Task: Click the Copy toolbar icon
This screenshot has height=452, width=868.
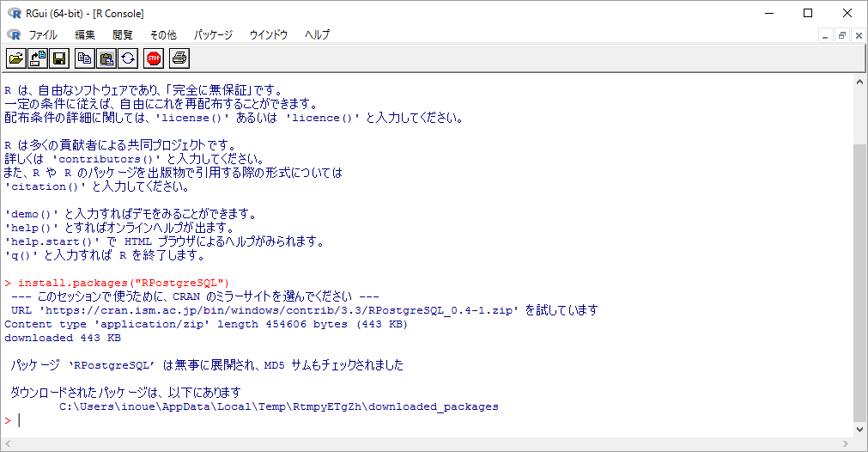Action: pyautogui.click(x=85, y=58)
